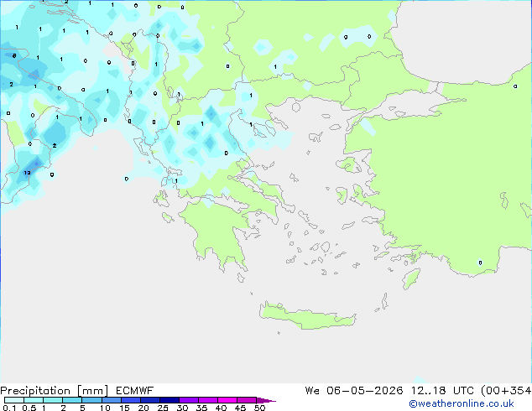This screenshot has height=411, width=532.
Task: Click the '50' legend scale label
Action: 259,408
